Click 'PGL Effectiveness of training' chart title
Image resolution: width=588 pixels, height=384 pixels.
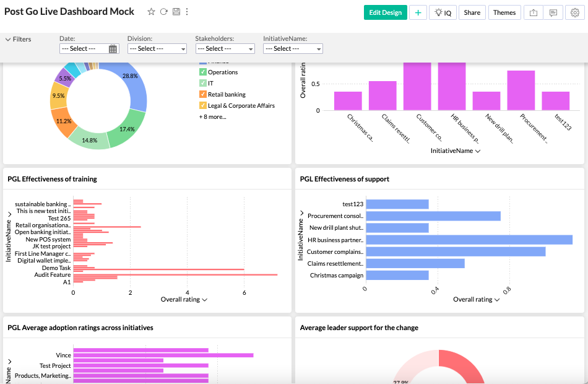pos(52,179)
